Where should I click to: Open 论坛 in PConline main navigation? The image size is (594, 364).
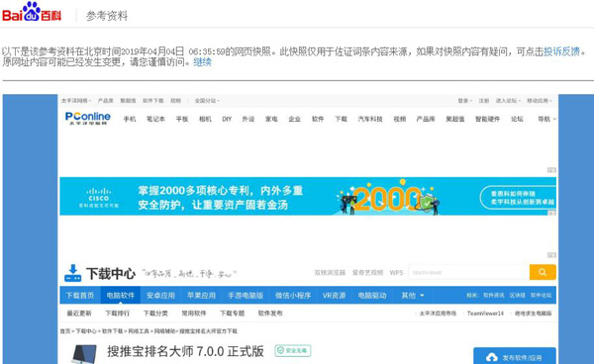pos(517,119)
